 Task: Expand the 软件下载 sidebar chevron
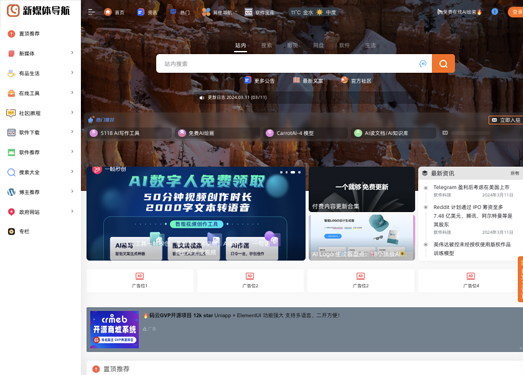pyautogui.click(x=72, y=132)
